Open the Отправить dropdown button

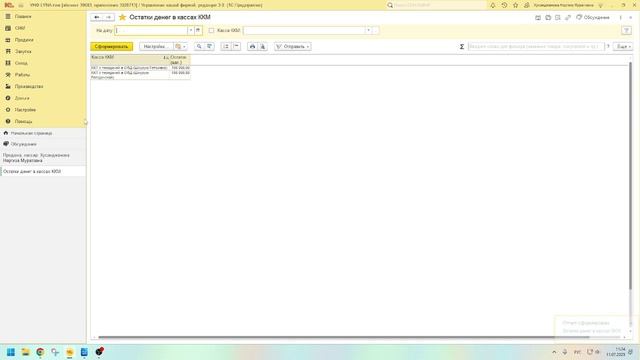tap(293, 47)
